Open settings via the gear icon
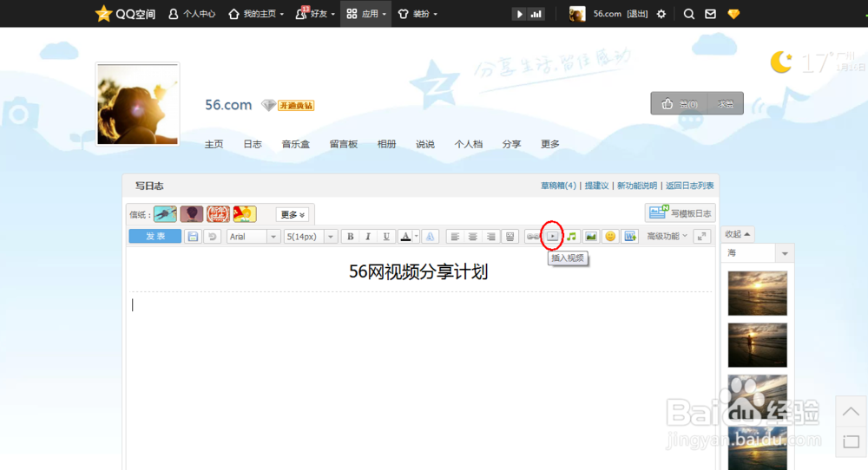 pos(661,14)
